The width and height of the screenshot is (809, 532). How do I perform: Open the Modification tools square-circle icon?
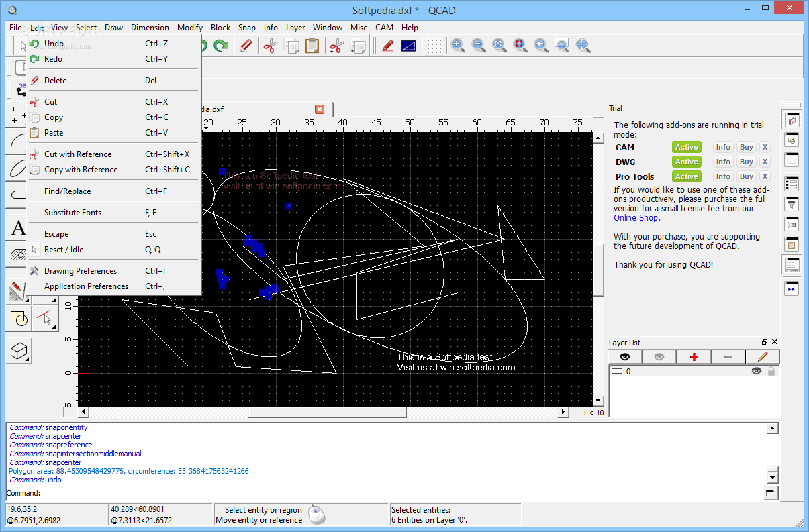click(x=18, y=318)
